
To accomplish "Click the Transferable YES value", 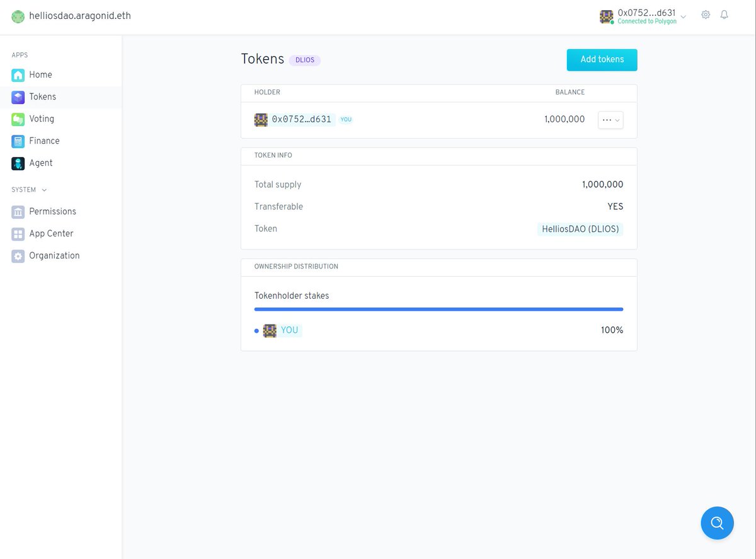I will pyautogui.click(x=616, y=207).
